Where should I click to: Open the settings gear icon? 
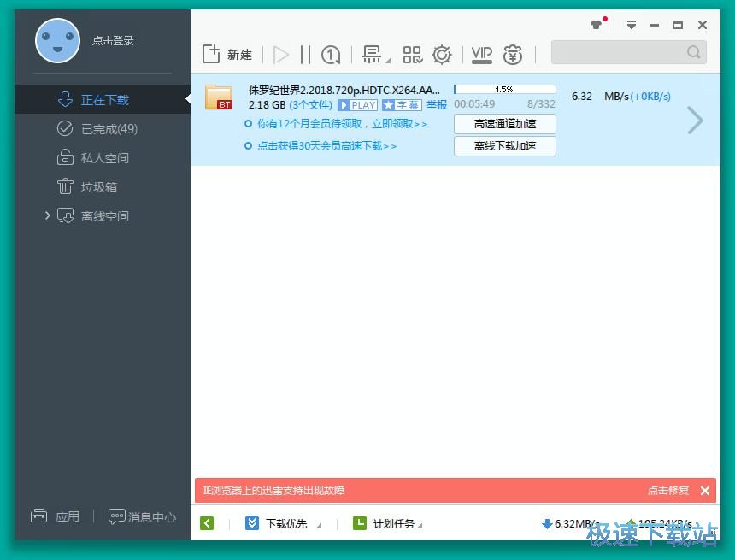click(442, 55)
